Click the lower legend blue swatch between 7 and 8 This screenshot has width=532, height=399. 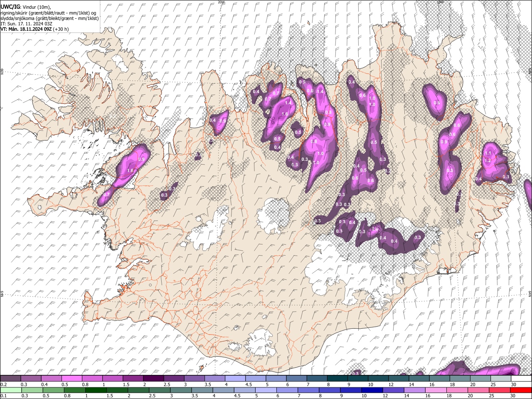[x=308, y=390]
